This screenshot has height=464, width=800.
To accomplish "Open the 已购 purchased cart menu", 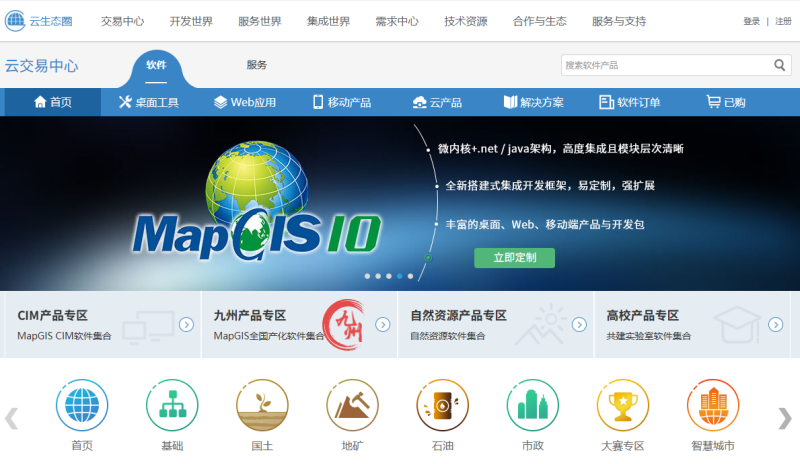I will pyautogui.click(x=725, y=102).
